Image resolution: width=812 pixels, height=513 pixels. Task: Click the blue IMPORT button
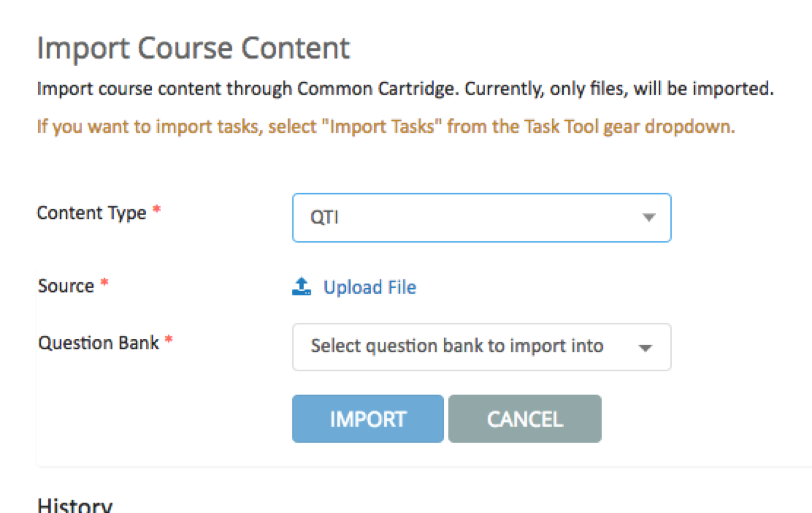coord(368,419)
